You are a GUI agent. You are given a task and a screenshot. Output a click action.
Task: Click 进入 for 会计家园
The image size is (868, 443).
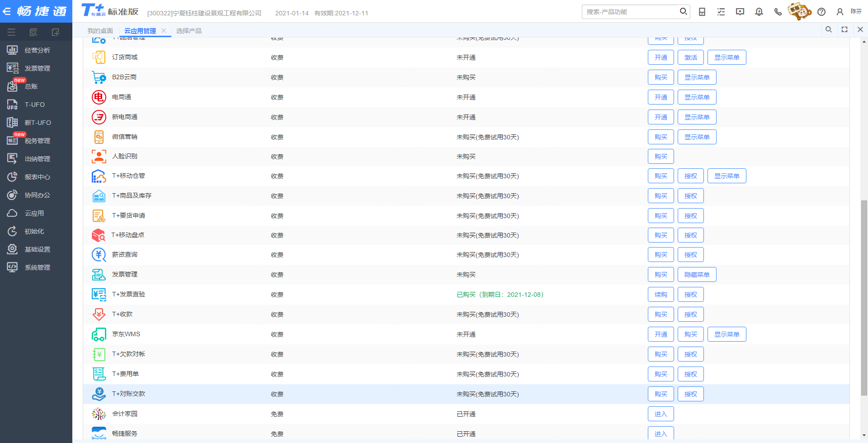661,414
